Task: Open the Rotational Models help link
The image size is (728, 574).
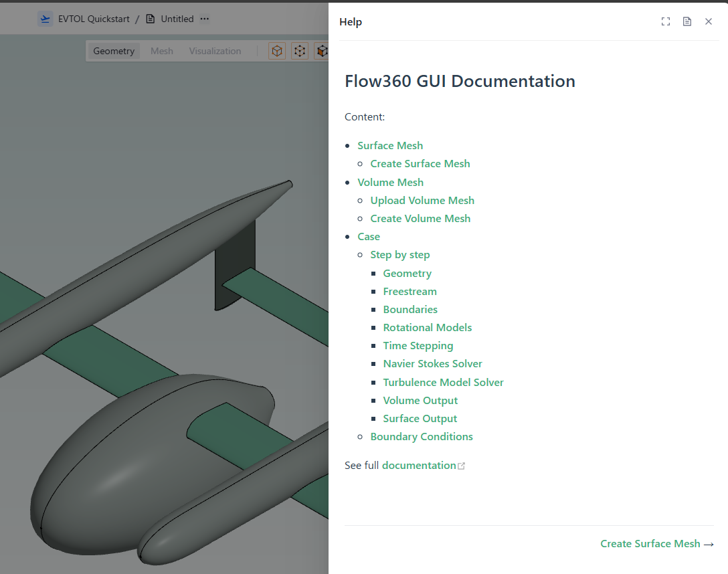Action: coord(427,327)
